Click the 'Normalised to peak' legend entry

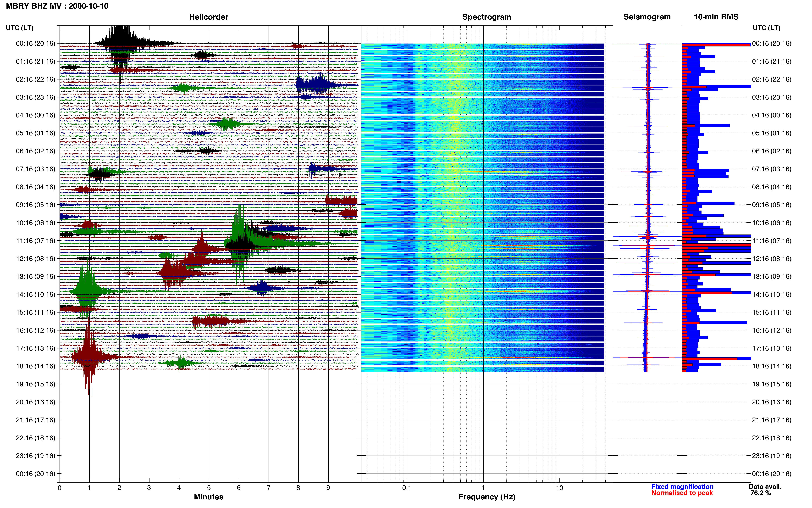[x=682, y=493]
